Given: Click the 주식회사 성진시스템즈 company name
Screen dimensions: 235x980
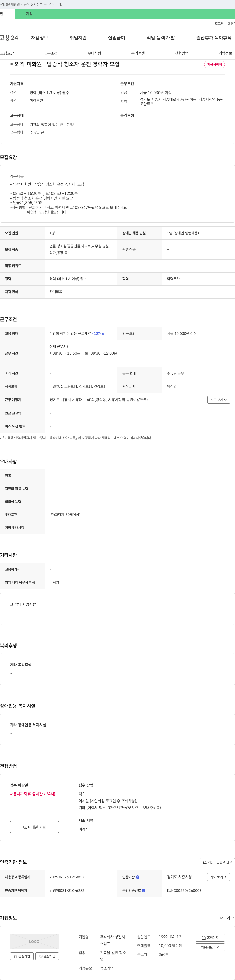Looking at the screenshot, I should click(x=112, y=941).
